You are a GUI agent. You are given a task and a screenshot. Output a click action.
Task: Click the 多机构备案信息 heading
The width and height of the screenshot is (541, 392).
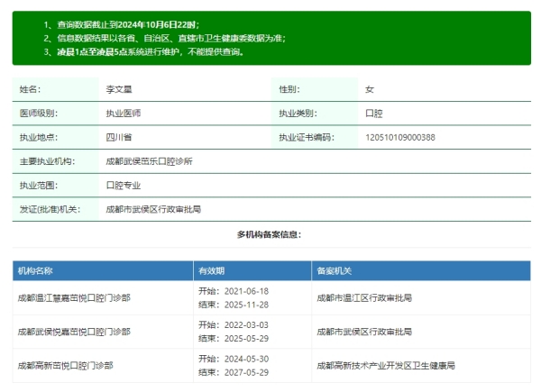pyautogui.click(x=269, y=234)
